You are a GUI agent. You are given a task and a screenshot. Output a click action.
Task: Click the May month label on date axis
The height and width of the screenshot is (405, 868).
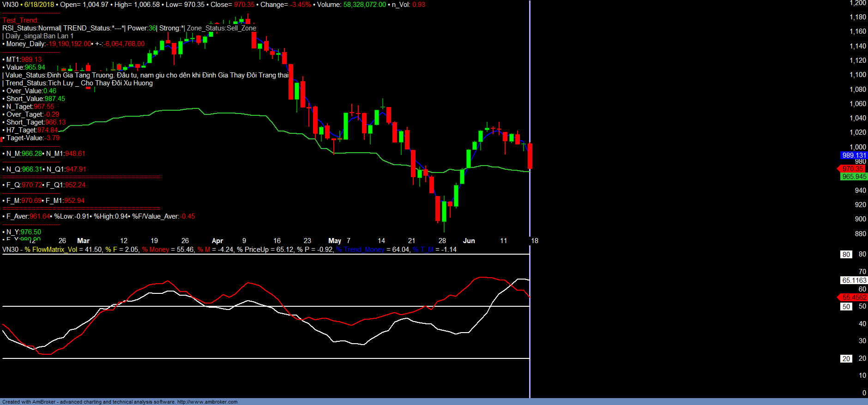click(x=335, y=241)
